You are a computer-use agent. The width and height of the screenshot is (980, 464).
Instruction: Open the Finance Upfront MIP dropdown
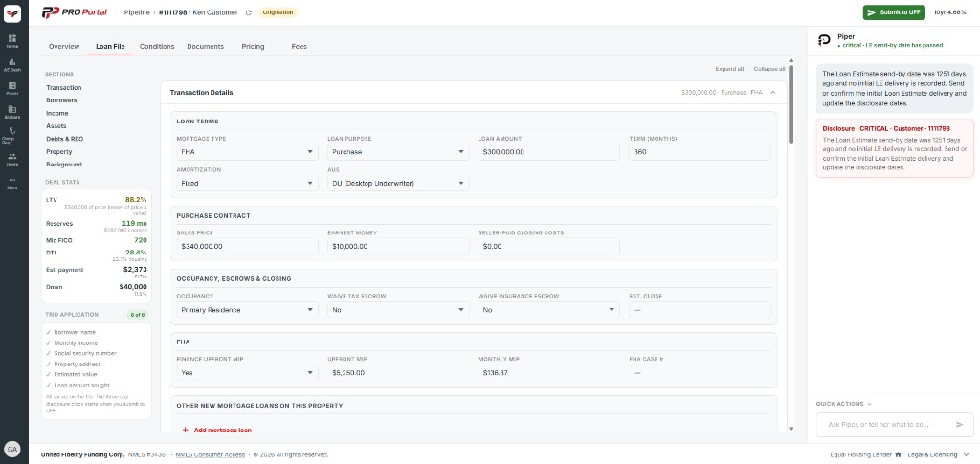click(247, 373)
